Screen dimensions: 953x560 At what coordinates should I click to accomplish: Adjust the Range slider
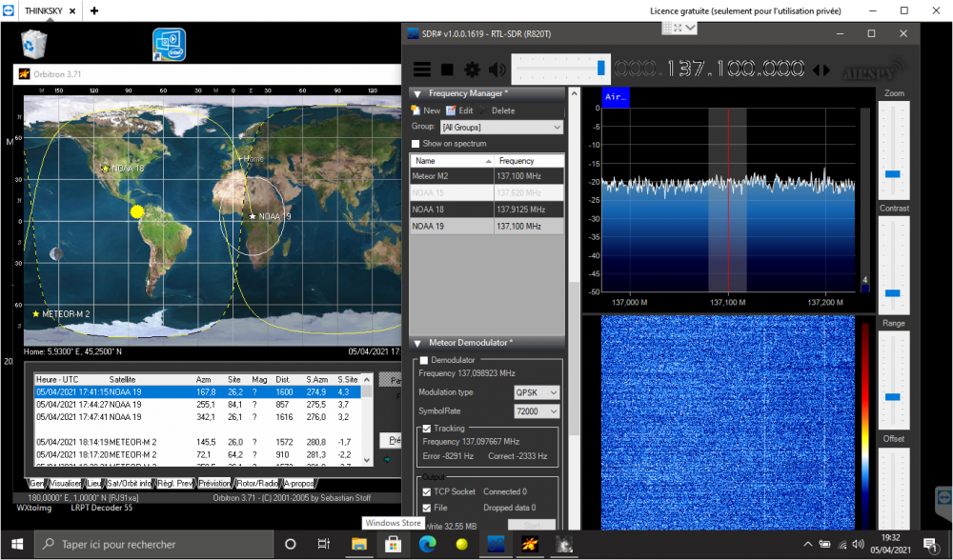[x=893, y=380]
